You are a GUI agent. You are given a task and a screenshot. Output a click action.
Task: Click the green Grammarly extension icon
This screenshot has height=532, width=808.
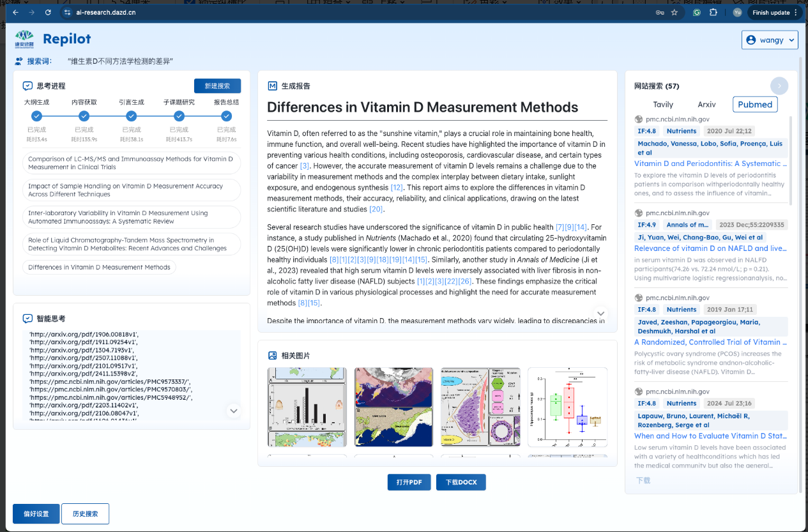click(697, 12)
